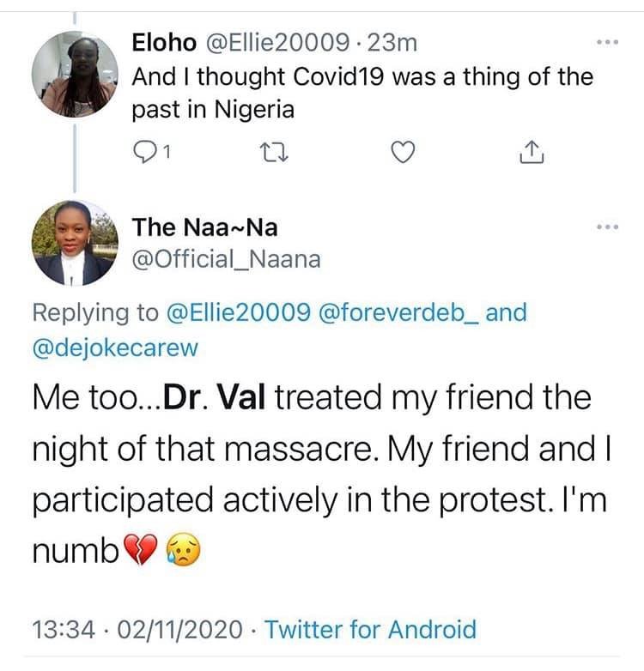
Task: Select the Twitter for Android source link
Action: tap(371, 630)
